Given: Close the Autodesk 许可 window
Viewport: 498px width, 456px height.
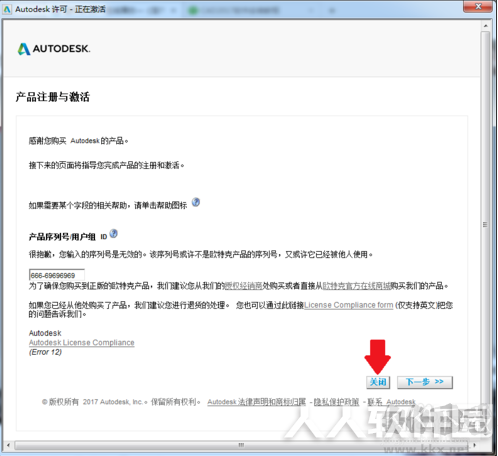Looking at the screenshot, I should [478, 6].
